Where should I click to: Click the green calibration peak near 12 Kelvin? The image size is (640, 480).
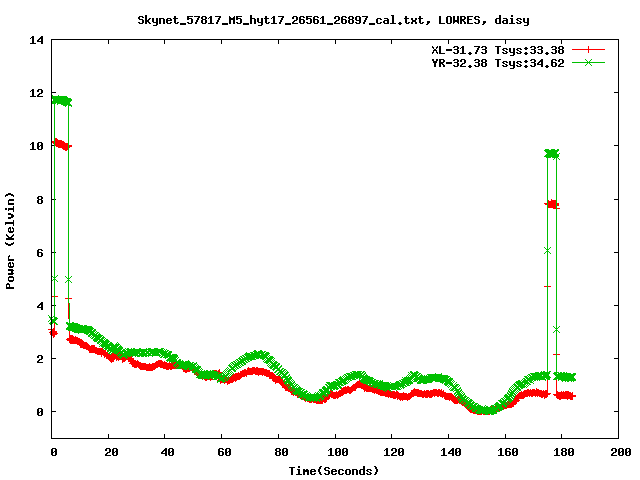62,100
